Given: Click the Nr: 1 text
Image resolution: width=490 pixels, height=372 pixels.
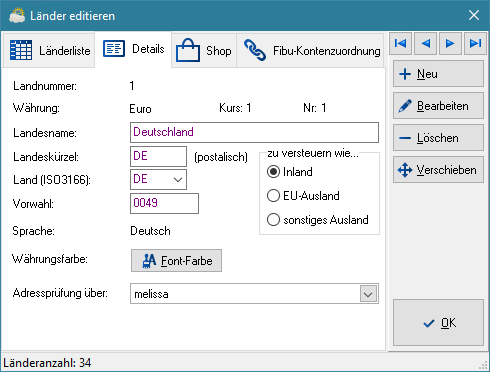Looking at the screenshot, I should click(315, 108).
